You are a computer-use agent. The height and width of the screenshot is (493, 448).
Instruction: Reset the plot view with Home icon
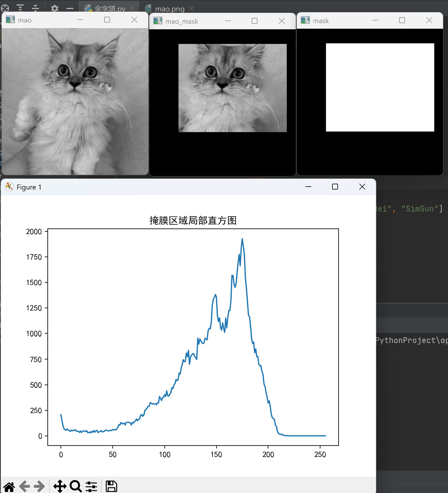click(9, 487)
